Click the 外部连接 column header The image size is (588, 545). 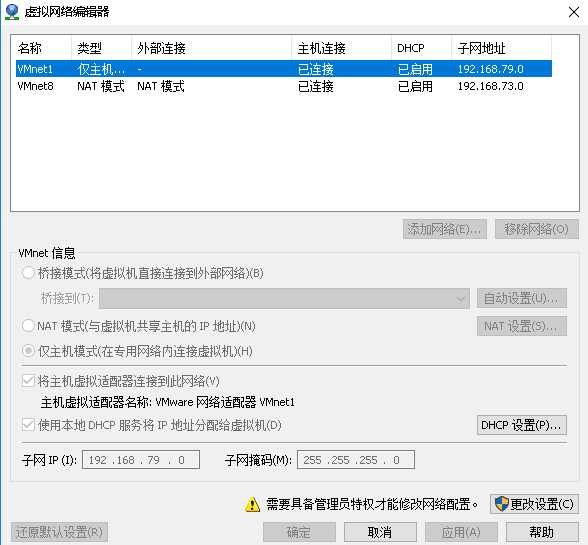pos(212,48)
